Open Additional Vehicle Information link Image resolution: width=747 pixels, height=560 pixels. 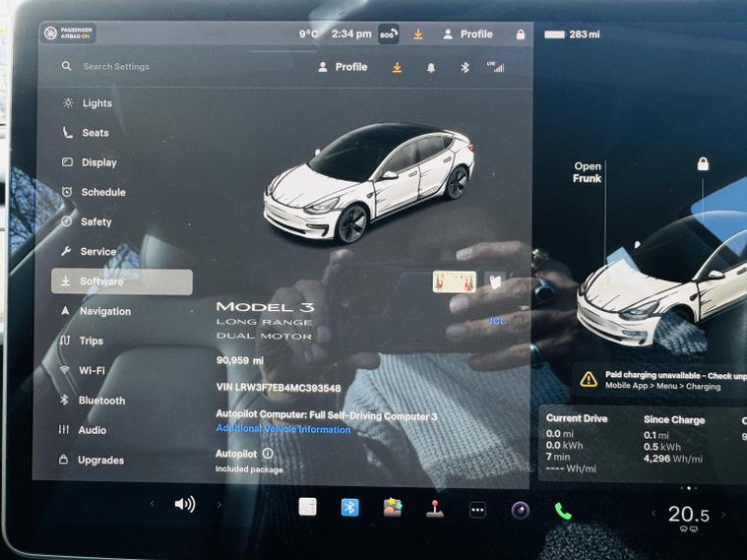pyautogui.click(x=283, y=430)
